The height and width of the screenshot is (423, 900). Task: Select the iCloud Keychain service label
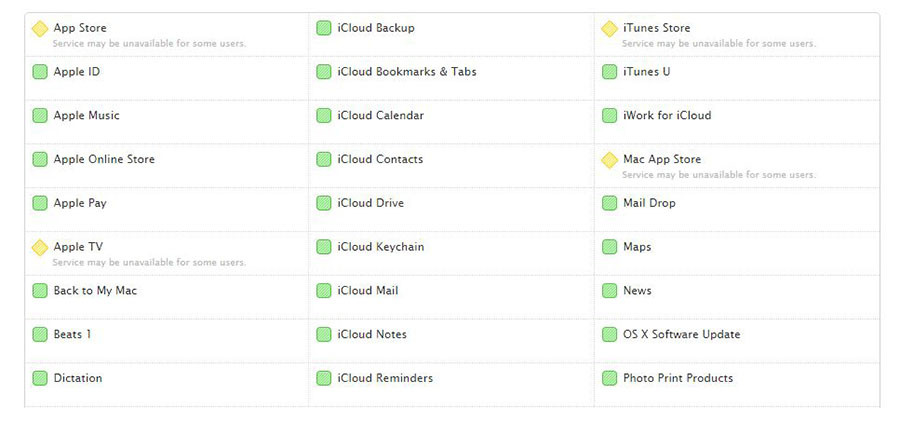381,247
